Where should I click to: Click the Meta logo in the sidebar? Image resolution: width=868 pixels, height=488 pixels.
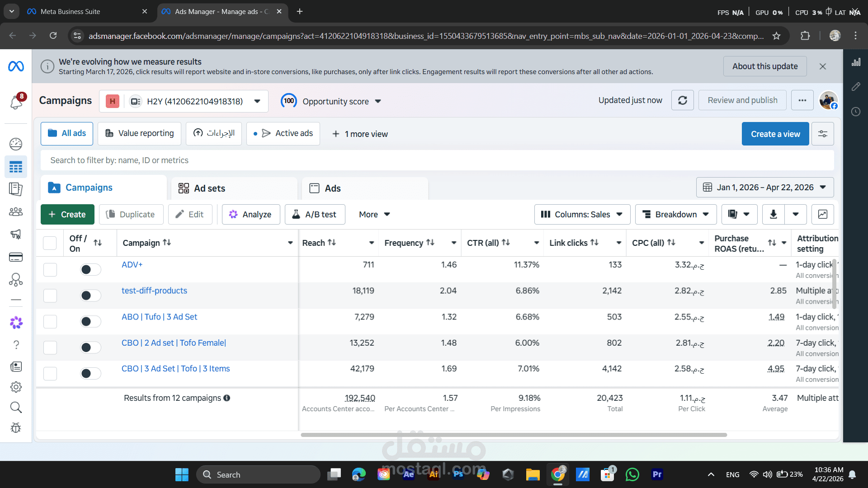tap(16, 66)
